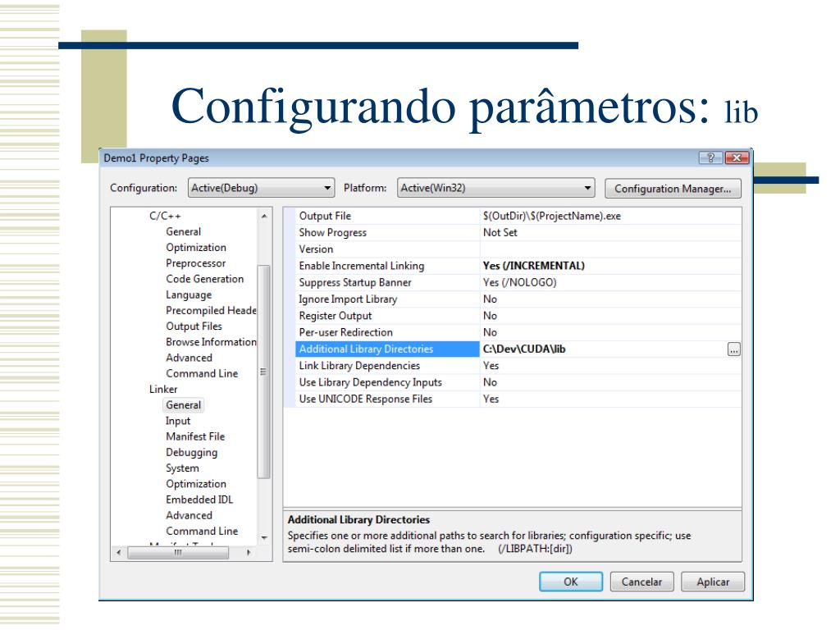This screenshot has width=840, height=630.
Task: Select the Show Progress property
Action: coord(333,232)
